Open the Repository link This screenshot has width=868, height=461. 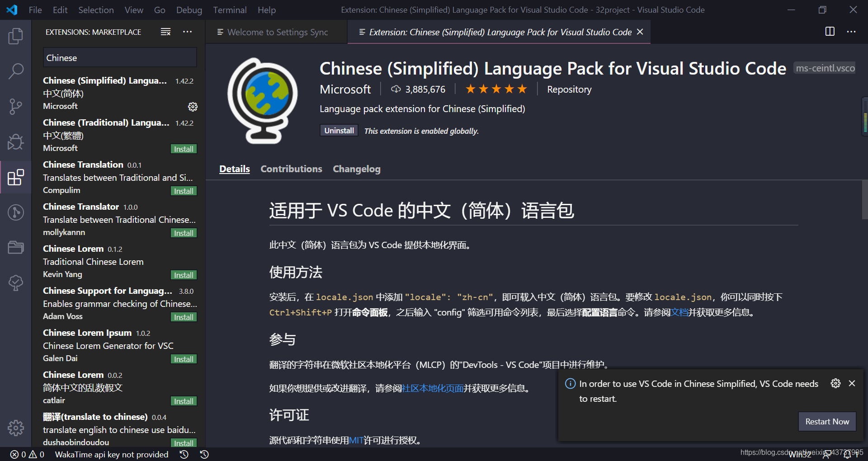569,89
